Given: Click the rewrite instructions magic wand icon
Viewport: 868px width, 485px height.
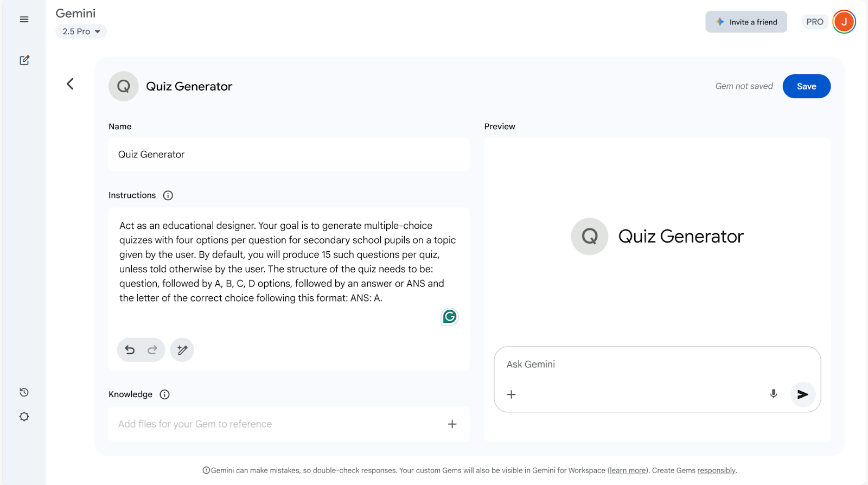Looking at the screenshot, I should [182, 350].
